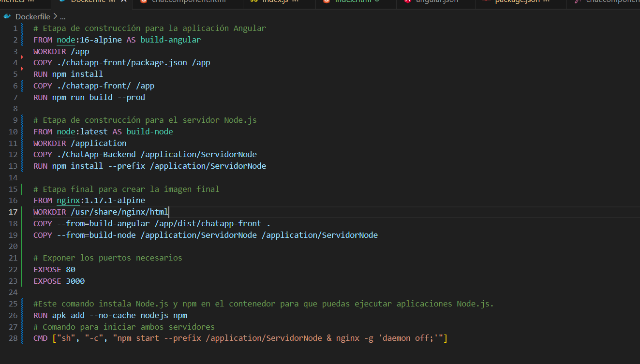This screenshot has height=364, width=640.
Task: Click "nginx -g 'daemon off;'" on line 28
Action: pyautogui.click(x=387, y=338)
